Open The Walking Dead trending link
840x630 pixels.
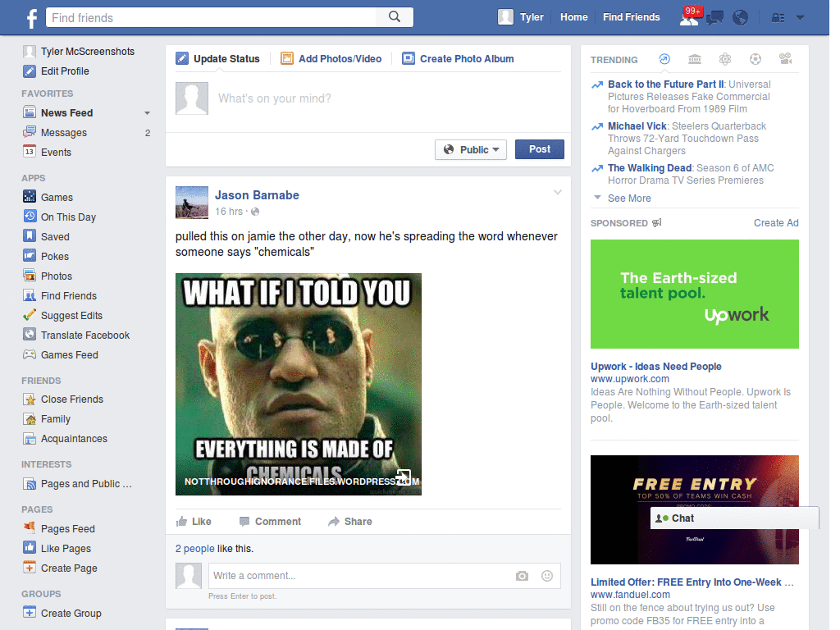pos(650,167)
